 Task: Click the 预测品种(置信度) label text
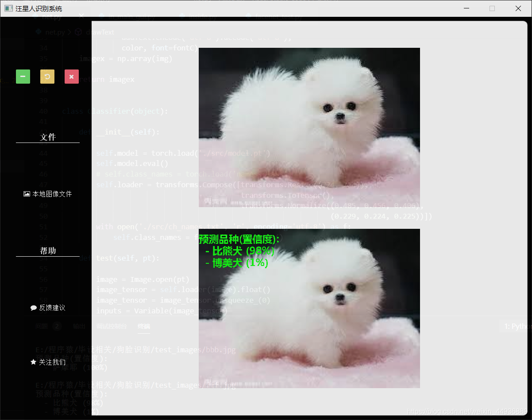(x=239, y=239)
